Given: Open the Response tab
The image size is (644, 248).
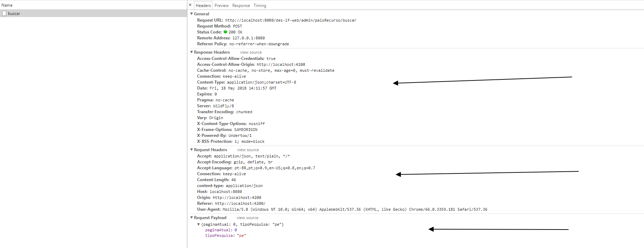Looking at the screenshot, I should click(x=241, y=6).
